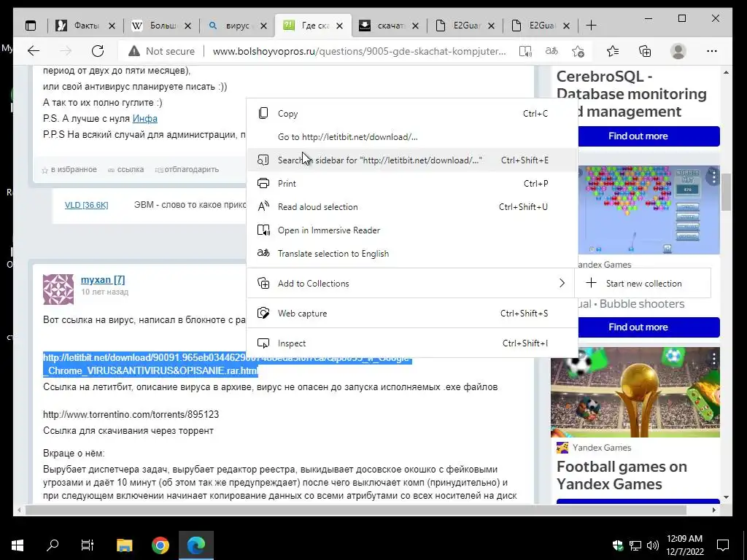Click the Windows Security tray icon

pos(617,545)
